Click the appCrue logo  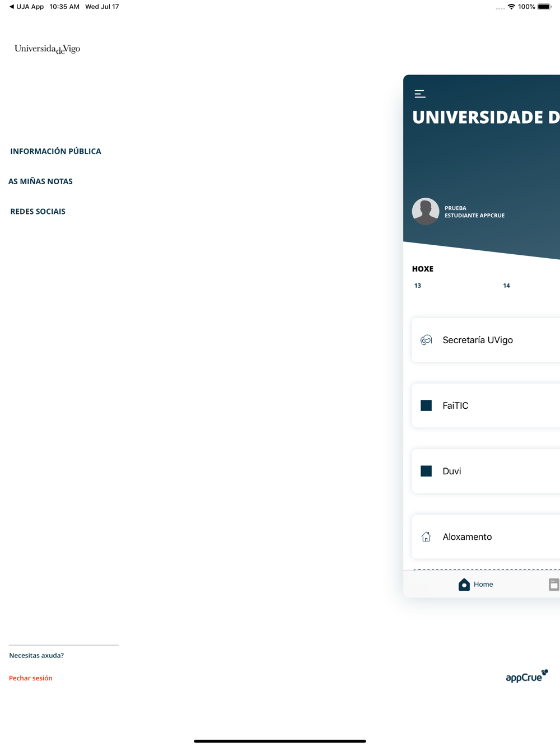click(527, 676)
